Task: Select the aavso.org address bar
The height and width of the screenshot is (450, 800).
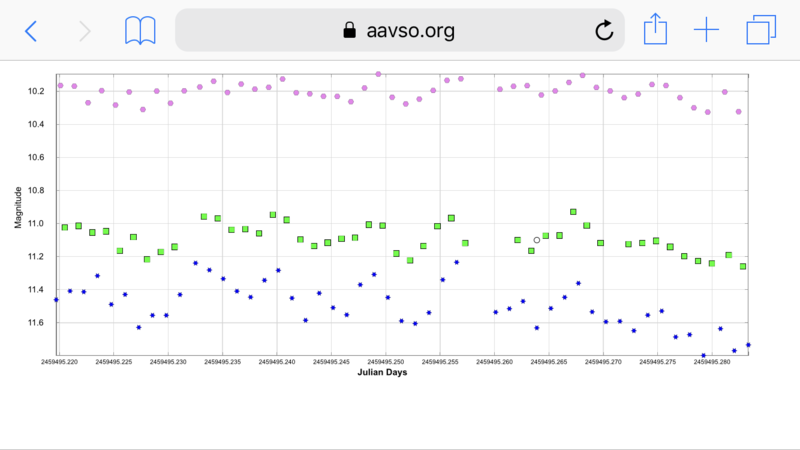Action: point(399,30)
